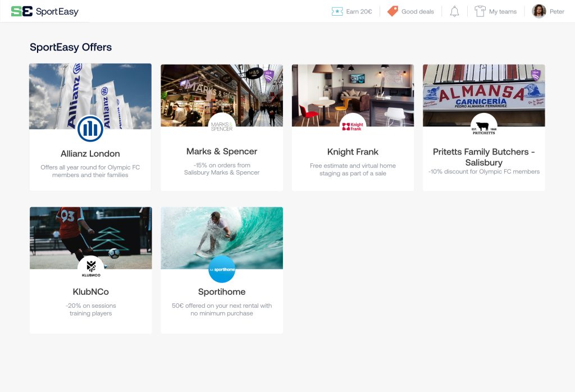This screenshot has width=575, height=392.
Task: Click the Knight Frank logo badge
Action: [353, 126]
